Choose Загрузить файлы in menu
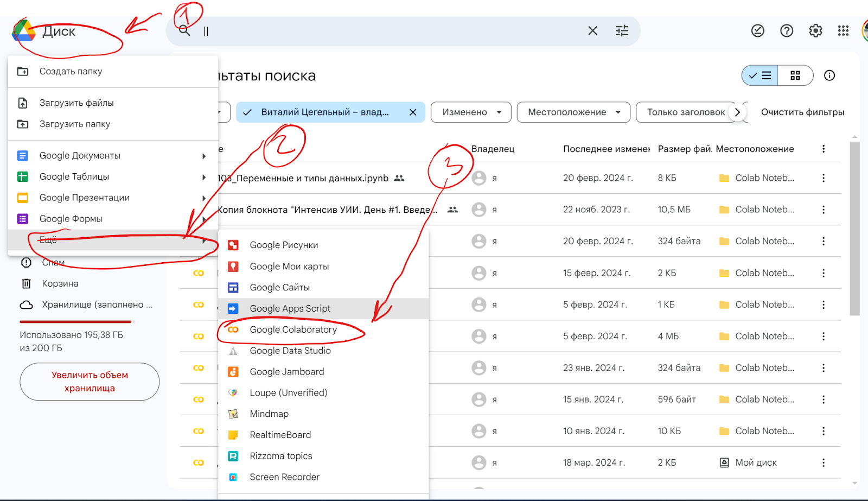This screenshot has width=868, height=501. pos(113,103)
